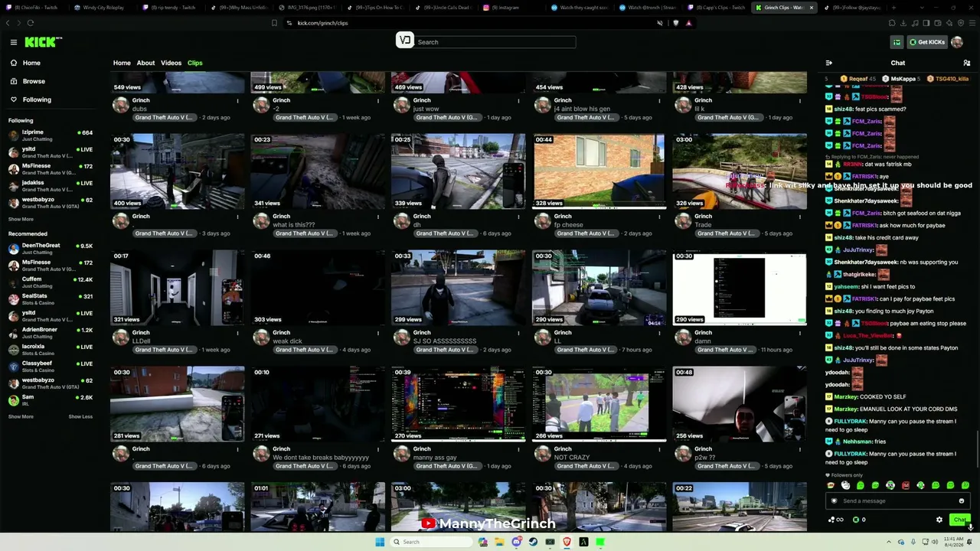The image size is (980, 551).
Task: Open options menu for 'dubs' clip
Action: coord(237,100)
